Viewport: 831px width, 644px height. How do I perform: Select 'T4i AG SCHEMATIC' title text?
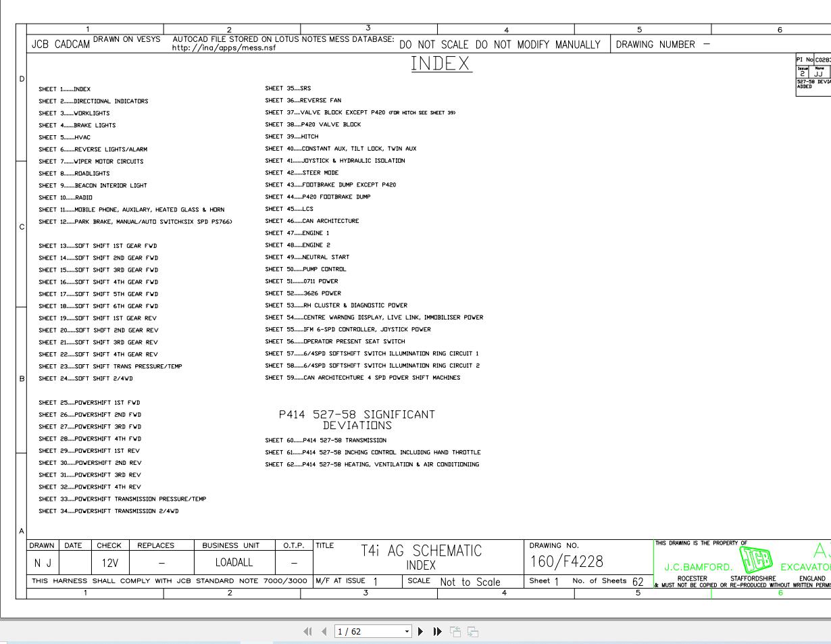point(422,551)
